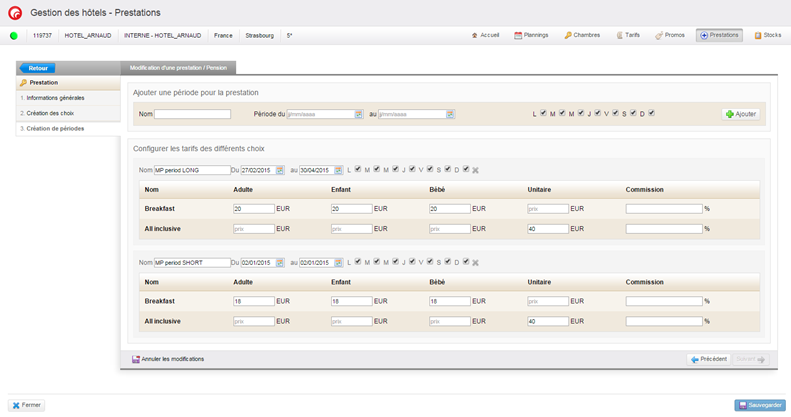Screen dimensions: 791x417
Task: Click the Breakfast Adulte price field showing 20
Action: click(253, 208)
